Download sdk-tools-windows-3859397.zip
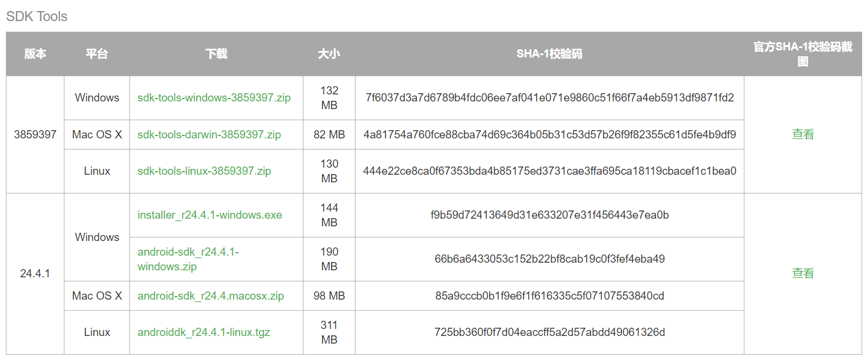This screenshot has width=868, height=360. 214,98
